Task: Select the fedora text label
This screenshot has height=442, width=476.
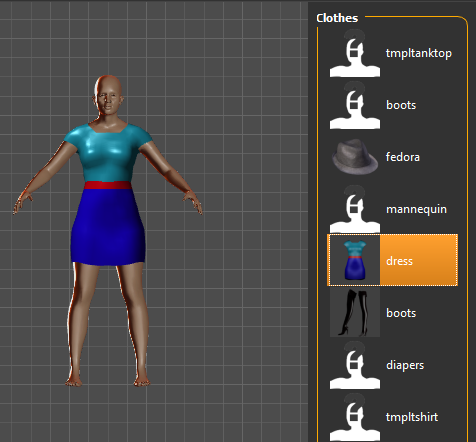Action: click(x=403, y=157)
